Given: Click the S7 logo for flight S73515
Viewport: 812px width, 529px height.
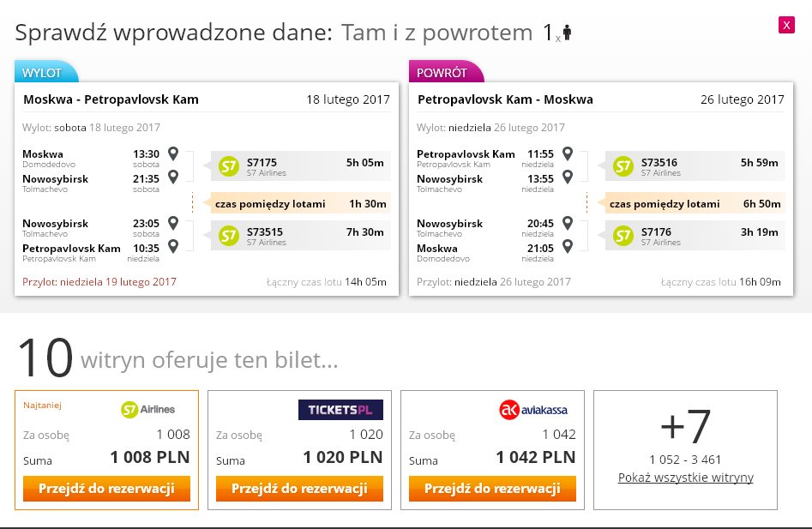Looking at the screenshot, I should [x=228, y=236].
